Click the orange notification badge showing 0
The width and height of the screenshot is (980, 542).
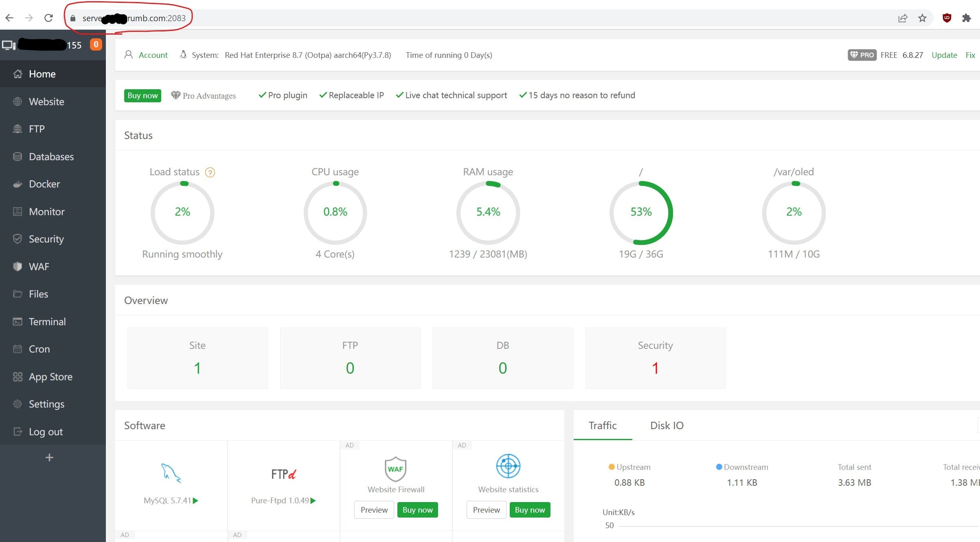click(96, 44)
